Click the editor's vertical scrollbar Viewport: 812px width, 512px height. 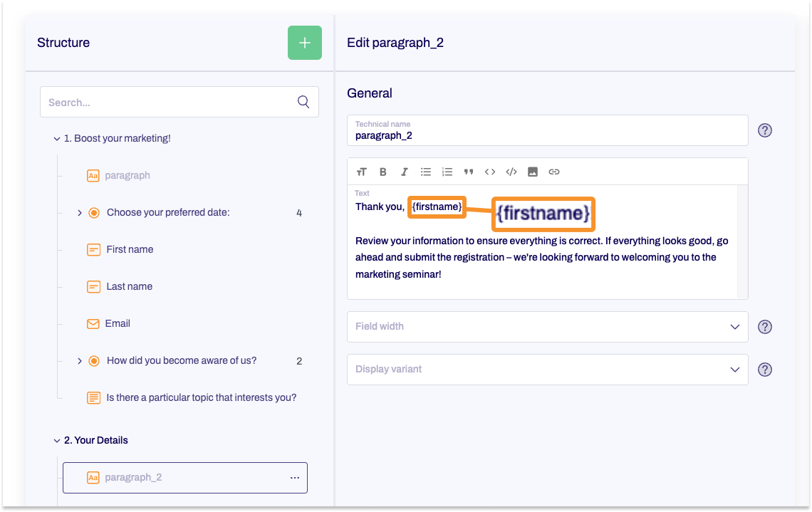coord(743,242)
